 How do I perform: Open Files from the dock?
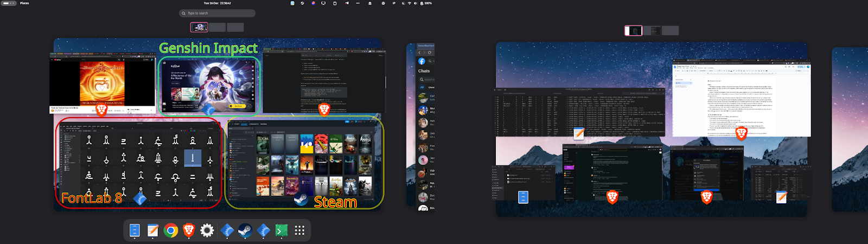(135, 231)
